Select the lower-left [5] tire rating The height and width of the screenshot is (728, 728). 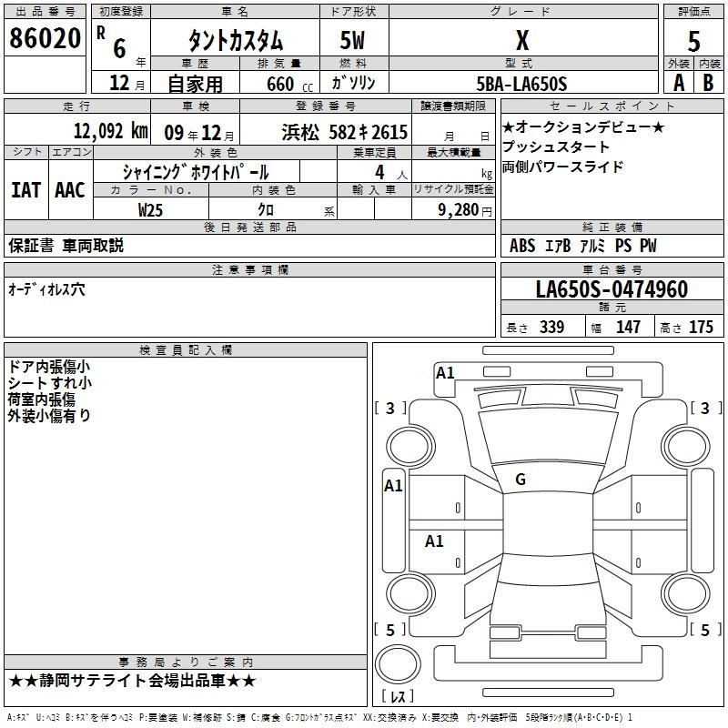[391, 630]
